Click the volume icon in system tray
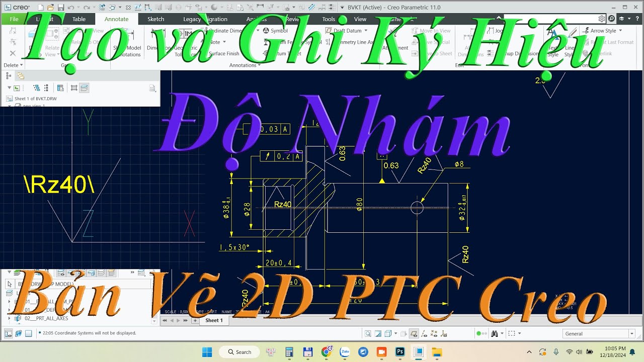644x362 pixels. [580, 352]
